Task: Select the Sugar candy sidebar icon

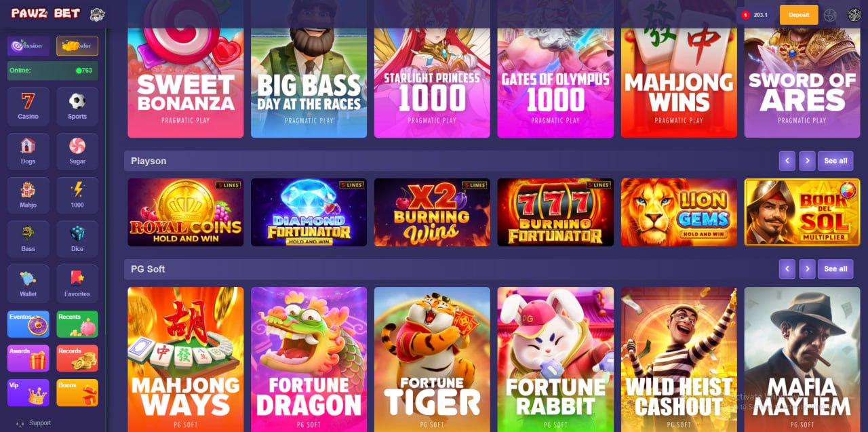Action: click(x=77, y=151)
